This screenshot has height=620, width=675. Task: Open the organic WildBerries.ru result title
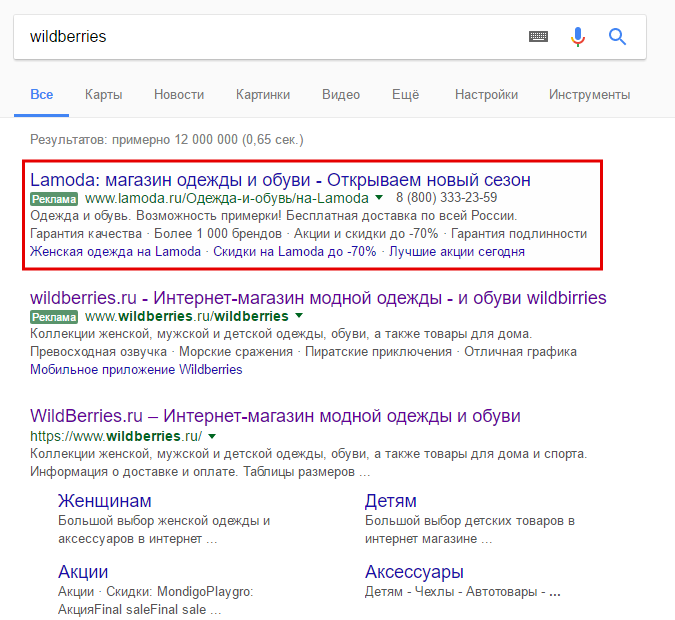tap(275, 416)
